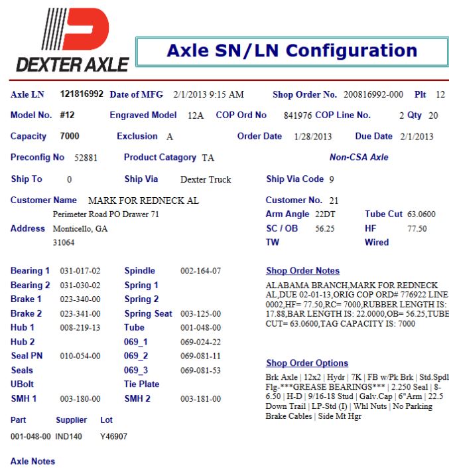This screenshot has height=476, width=449.
Task: Click the Exclusion value A
Action: [170, 137]
